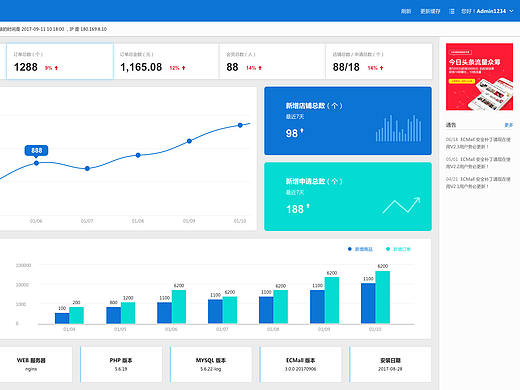The image size is (520, 390).
Task: Toggle the teal legend series in bar chart
Action: (398, 249)
